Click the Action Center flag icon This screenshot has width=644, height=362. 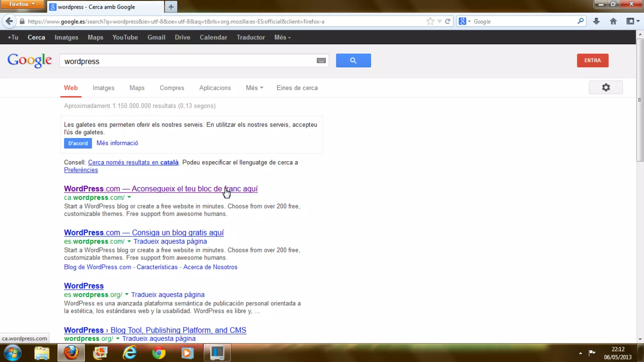point(592,353)
